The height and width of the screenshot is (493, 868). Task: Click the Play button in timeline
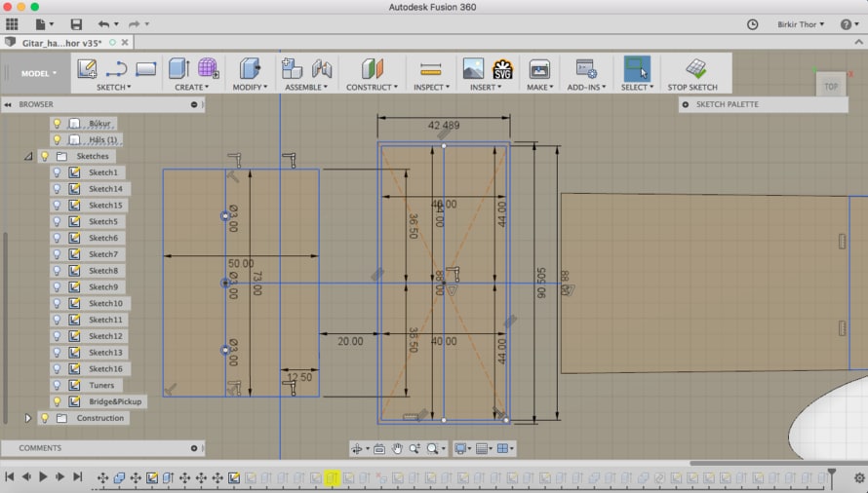click(43, 476)
